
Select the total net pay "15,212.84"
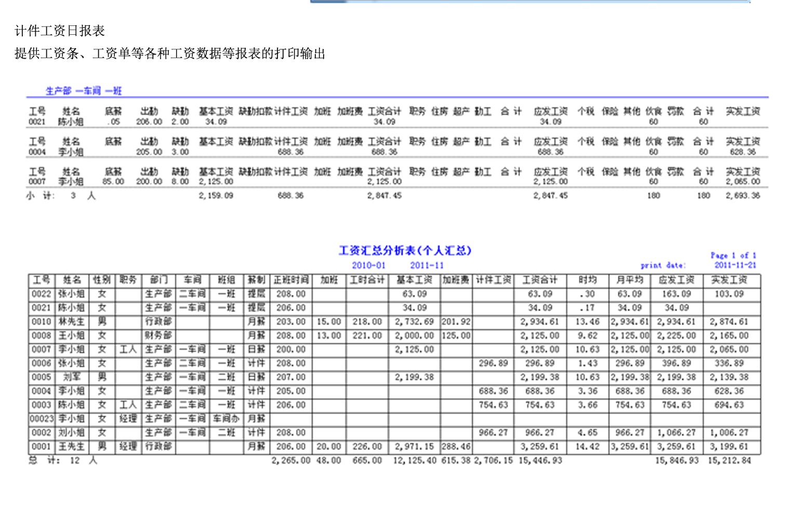tap(729, 460)
